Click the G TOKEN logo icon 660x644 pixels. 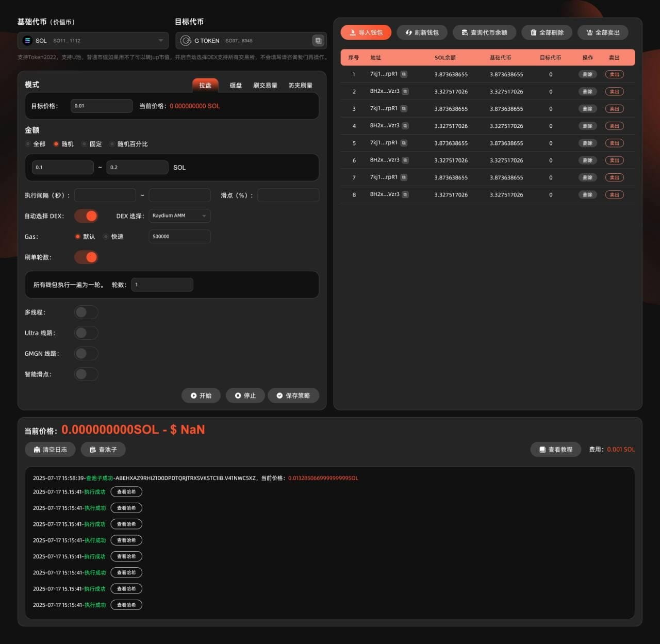click(186, 40)
